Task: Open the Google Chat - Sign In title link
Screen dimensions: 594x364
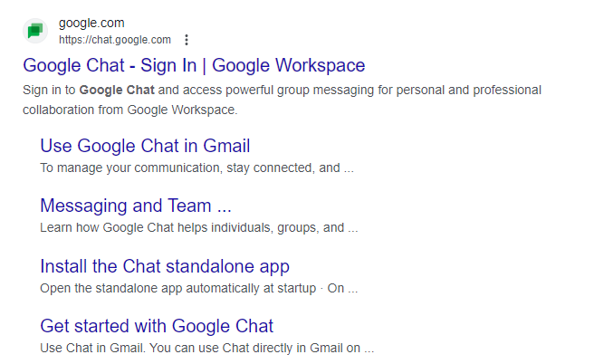Action: click(x=194, y=65)
